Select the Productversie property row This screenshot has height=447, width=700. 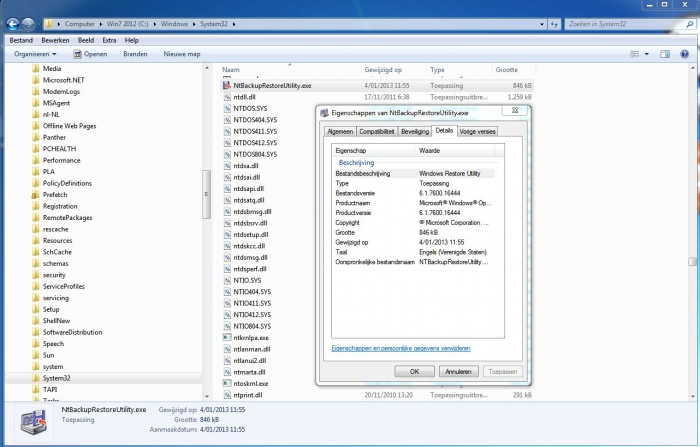pyautogui.click(x=414, y=213)
